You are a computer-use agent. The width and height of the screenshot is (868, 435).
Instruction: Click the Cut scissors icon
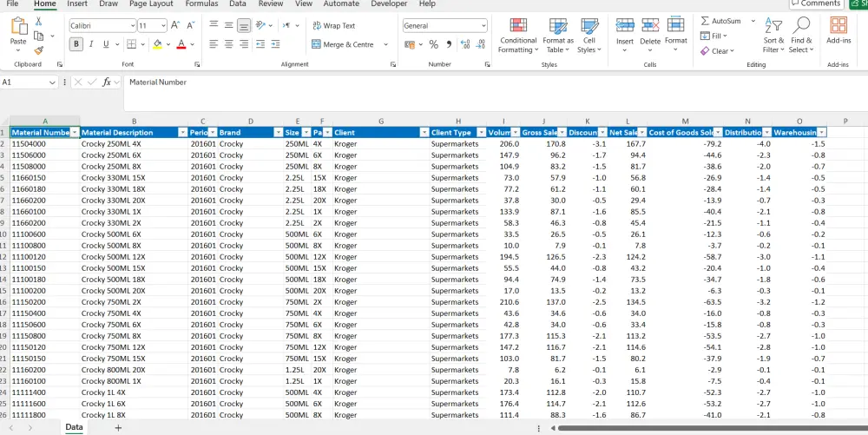point(38,21)
